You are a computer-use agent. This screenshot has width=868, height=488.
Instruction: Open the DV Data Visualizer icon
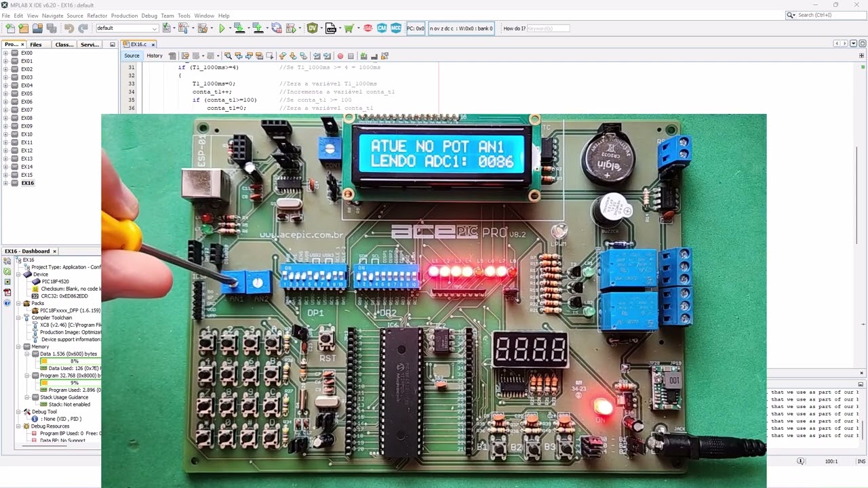312,28
